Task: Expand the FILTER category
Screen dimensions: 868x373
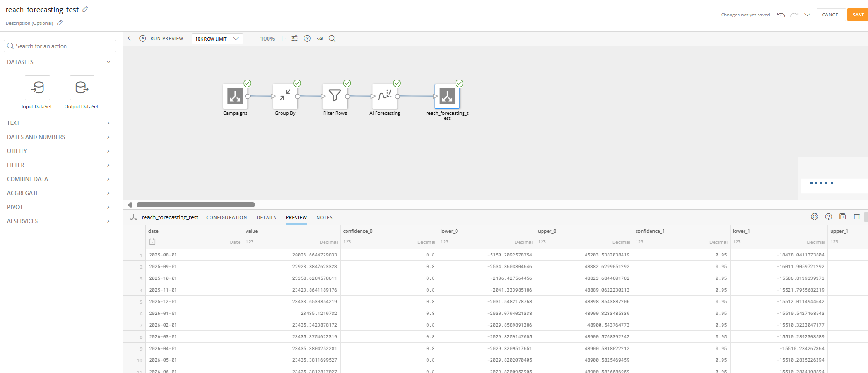Action: click(58, 165)
